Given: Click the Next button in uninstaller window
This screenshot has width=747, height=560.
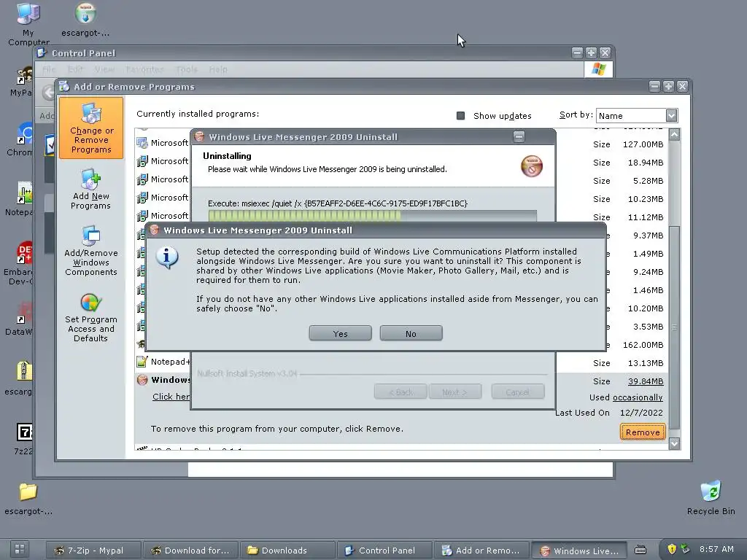Looking at the screenshot, I should point(455,392).
